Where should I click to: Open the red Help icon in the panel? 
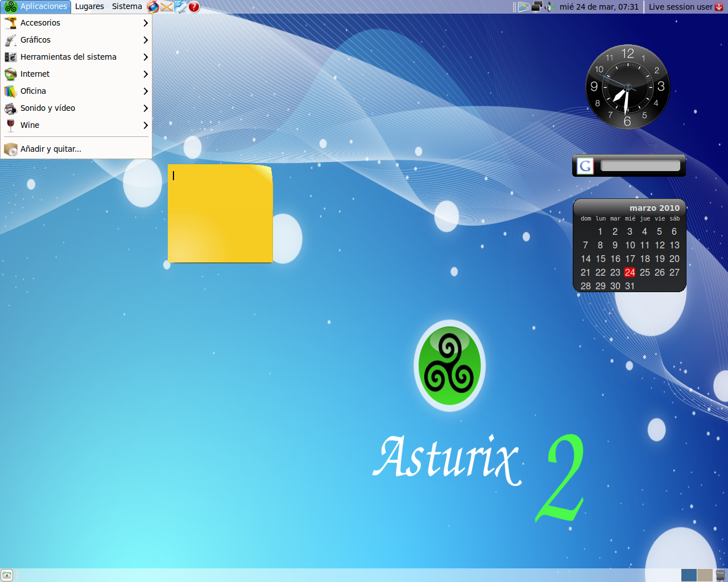pyautogui.click(x=194, y=7)
